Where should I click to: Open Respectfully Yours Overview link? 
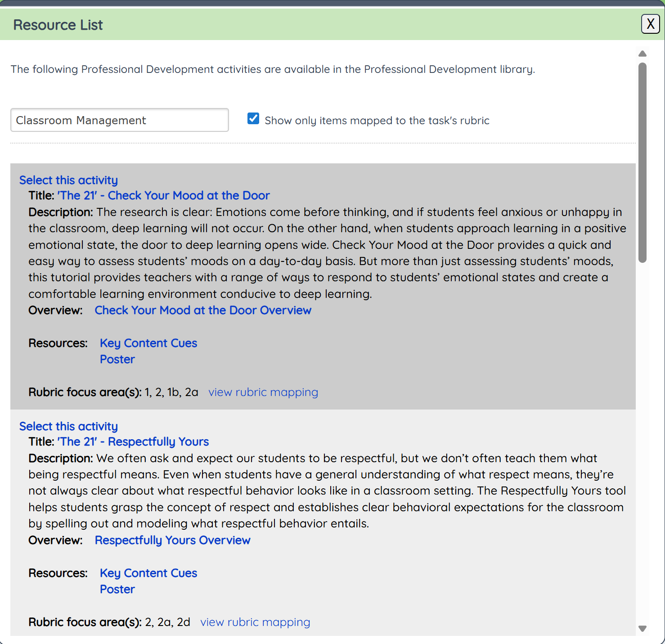pos(173,540)
